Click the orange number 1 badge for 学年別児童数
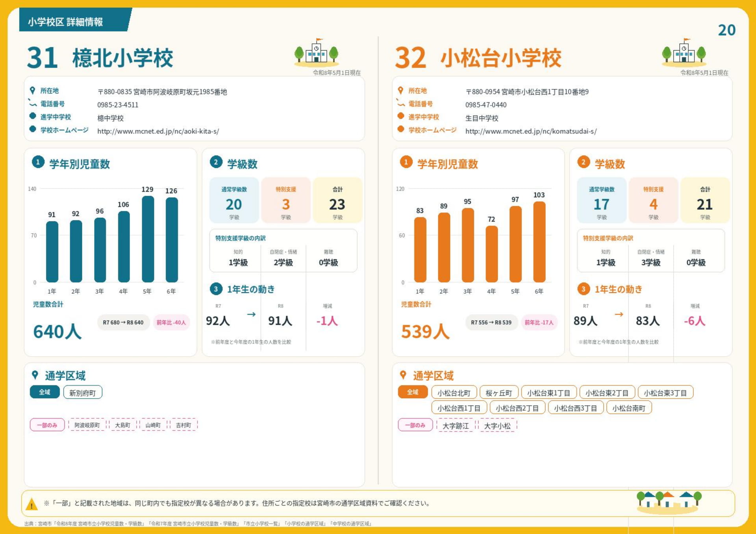Image resolution: width=756 pixels, height=534 pixels. [406, 162]
